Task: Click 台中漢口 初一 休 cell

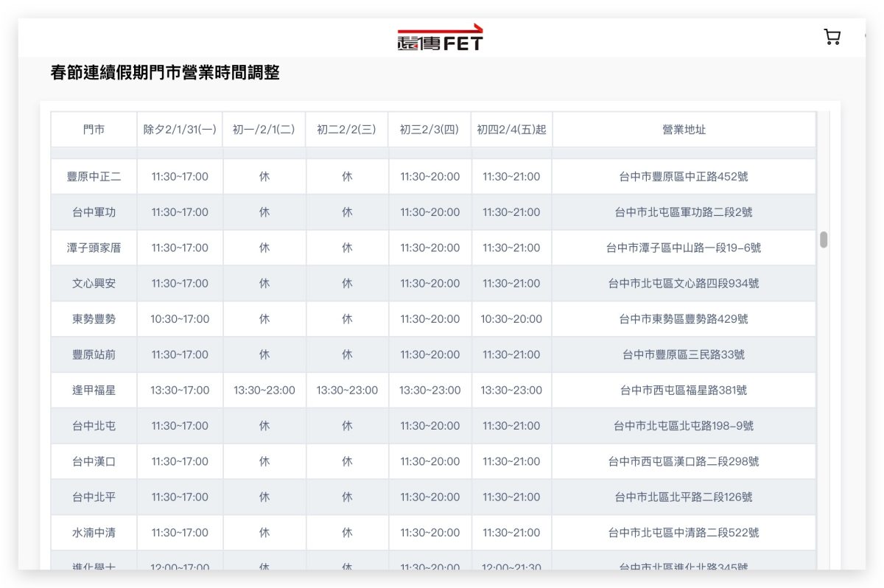Action: pyautogui.click(x=264, y=461)
